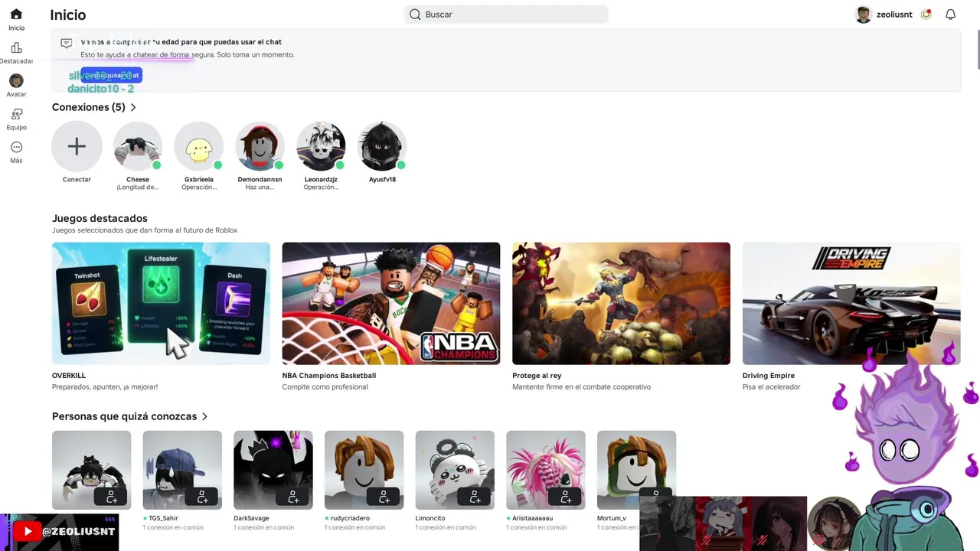The height and width of the screenshot is (551, 980).
Task: Open the Limoncito avatar card
Action: (x=455, y=470)
